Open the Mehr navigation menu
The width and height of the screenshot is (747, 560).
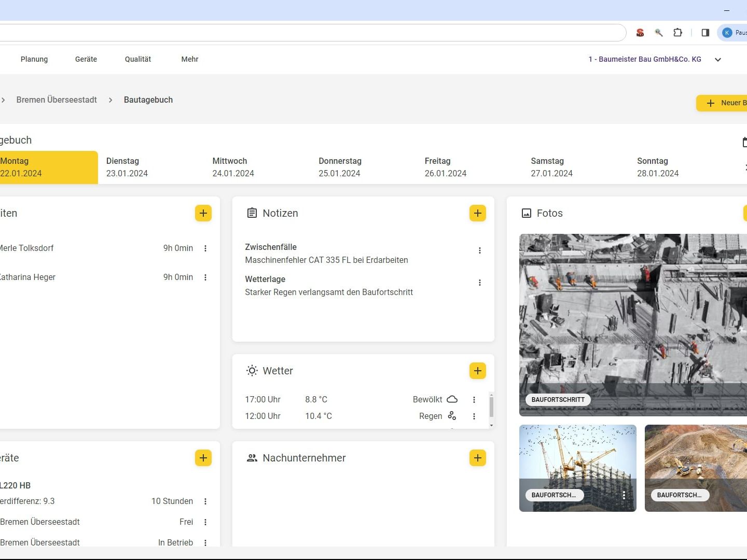[x=190, y=59]
